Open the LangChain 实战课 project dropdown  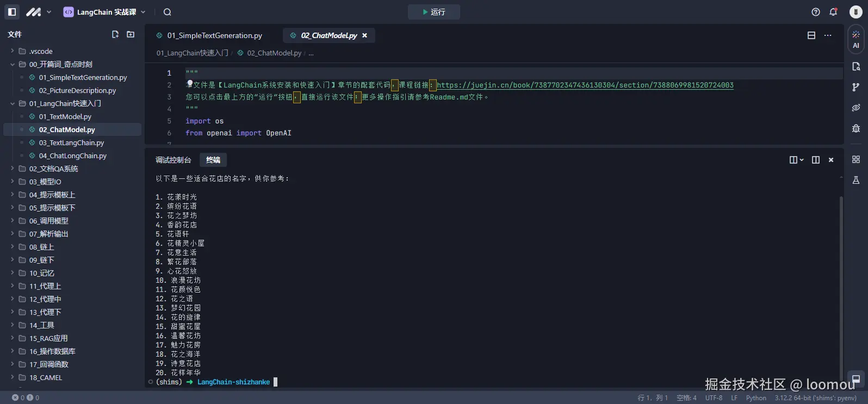pos(104,12)
